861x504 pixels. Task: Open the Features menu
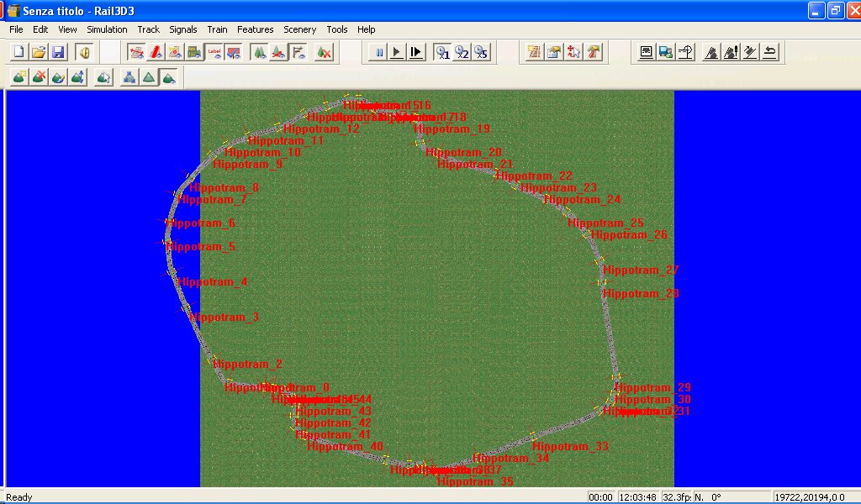(x=256, y=29)
